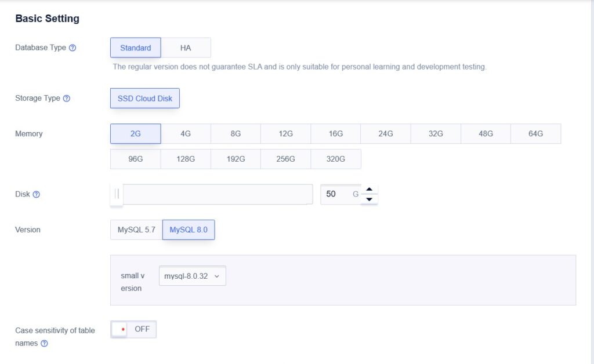Select the MySQL 8.0 tab
594x364 pixels.
(x=189, y=230)
